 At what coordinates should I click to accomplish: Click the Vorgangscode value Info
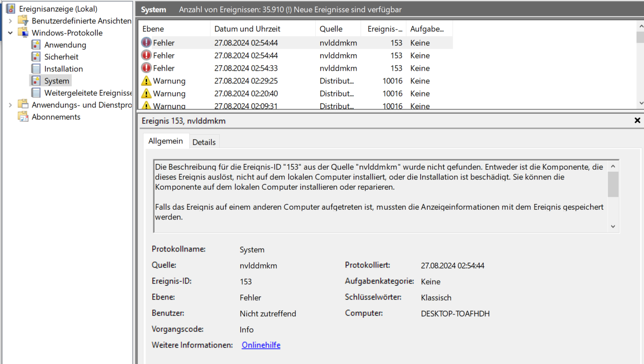point(246,329)
